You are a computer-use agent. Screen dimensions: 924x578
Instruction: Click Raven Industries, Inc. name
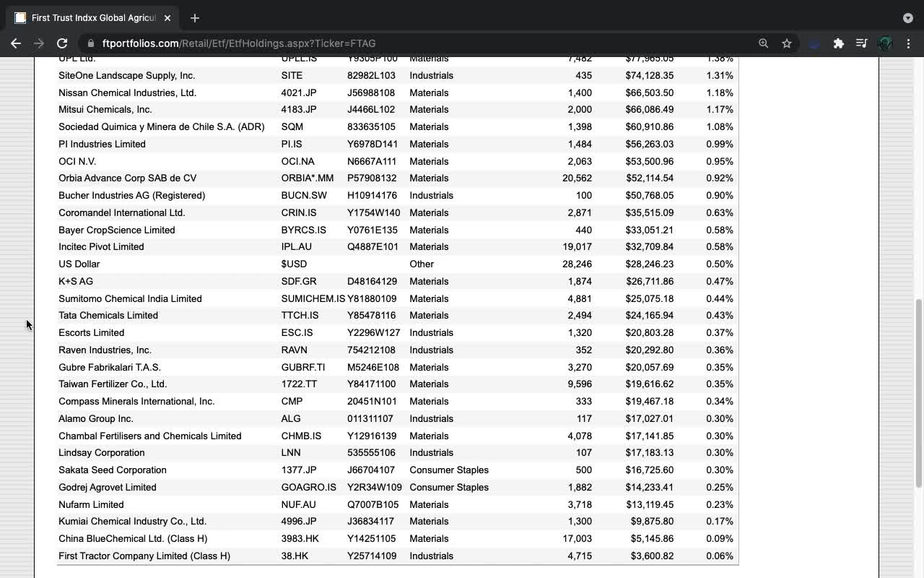[x=105, y=350]
